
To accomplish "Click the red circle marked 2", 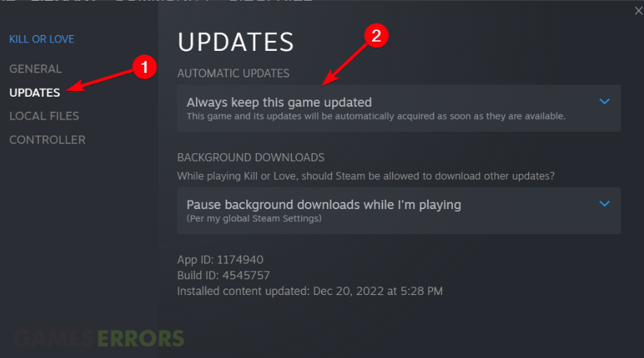I will (x=376, y=36).
